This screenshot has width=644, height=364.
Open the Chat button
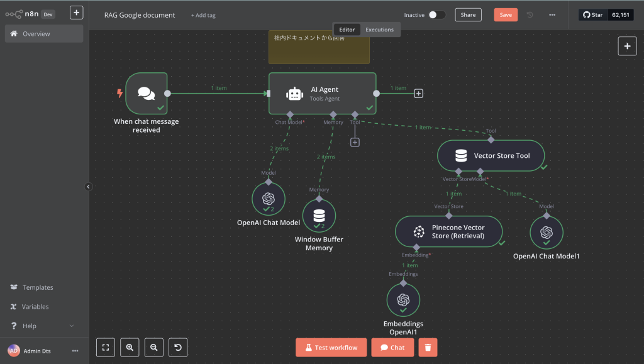coord(392,348)
